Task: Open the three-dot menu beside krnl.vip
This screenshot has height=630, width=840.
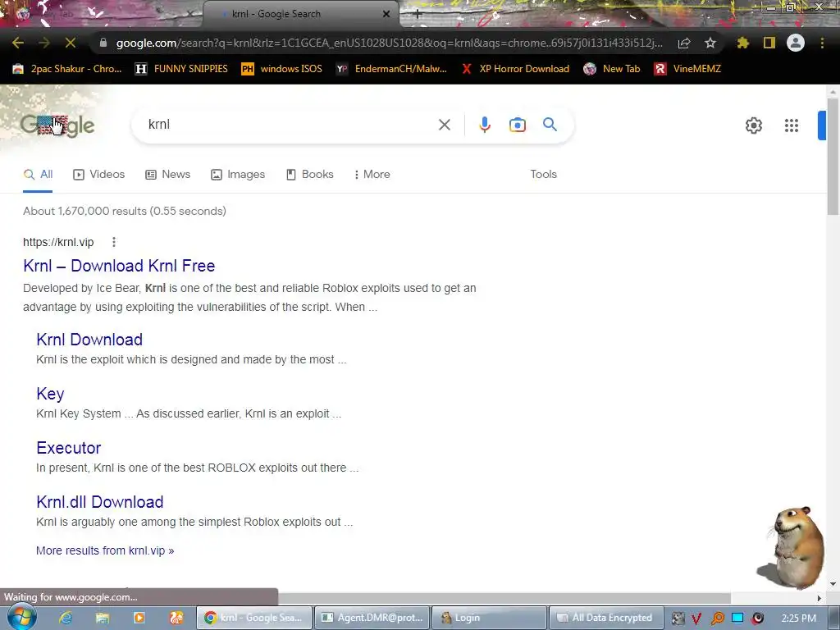Action: point(113,242)
